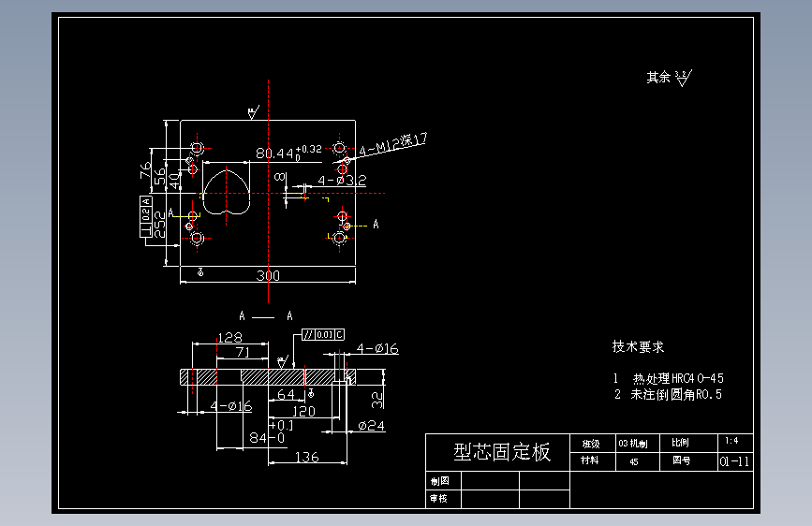
Task: Click the 4-M12深17 hole callout
Action: click(392, 144)
